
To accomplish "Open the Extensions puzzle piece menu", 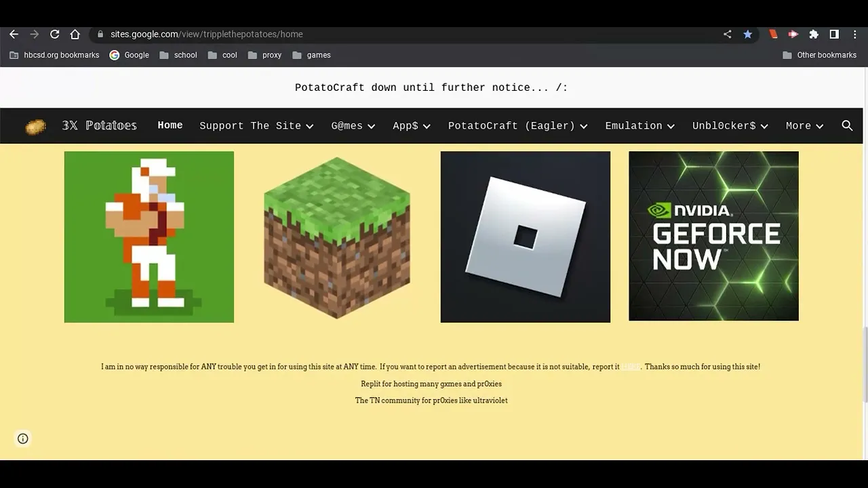I will pyautogui.click(x=814, y=34).
